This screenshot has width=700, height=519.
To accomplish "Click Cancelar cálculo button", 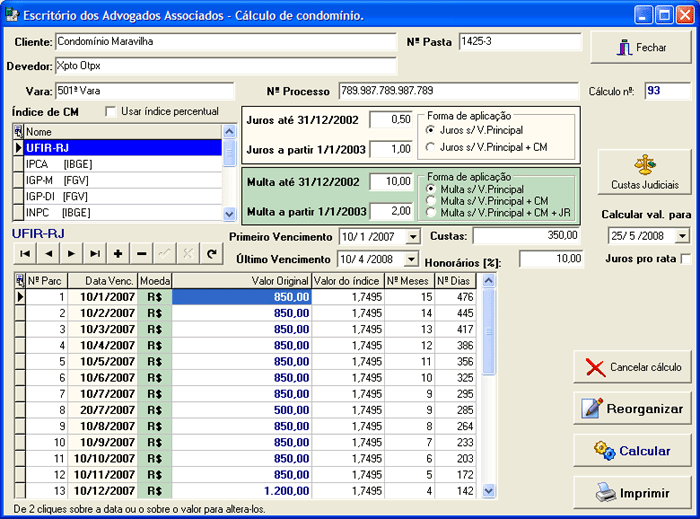I will 633,367.
